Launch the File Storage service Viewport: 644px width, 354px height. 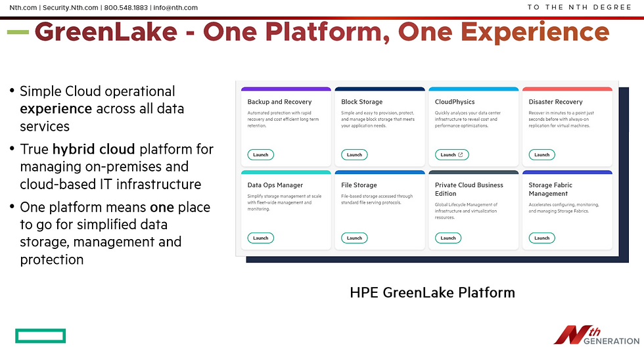354,238
